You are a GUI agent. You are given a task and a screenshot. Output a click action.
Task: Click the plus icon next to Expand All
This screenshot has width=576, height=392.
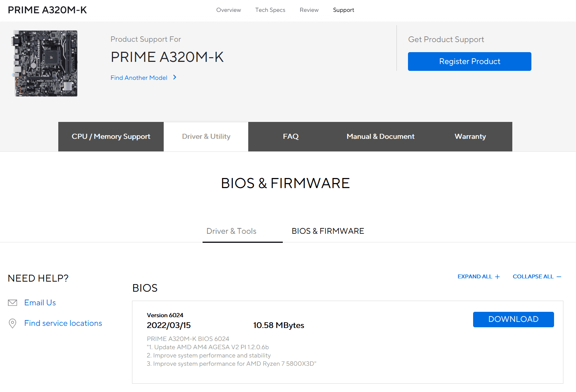[498, 277]
